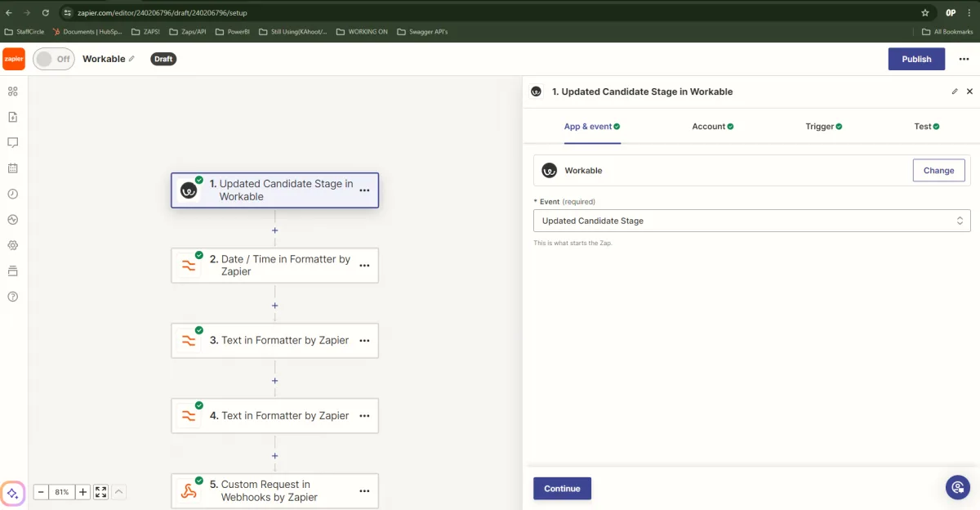Select step 2 Date / Time in Formatter
Image resolution: width=980 pixels, height=510 pixels.
tap(274, 266)
